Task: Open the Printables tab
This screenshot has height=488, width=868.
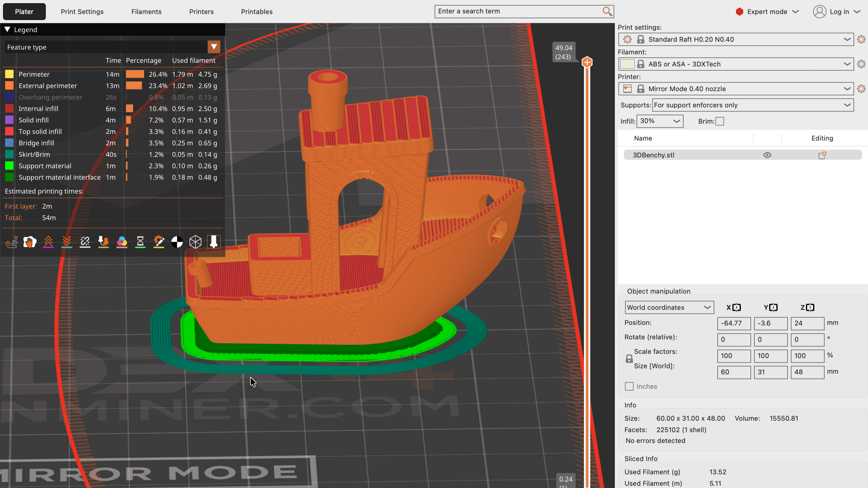Action: 257,12
